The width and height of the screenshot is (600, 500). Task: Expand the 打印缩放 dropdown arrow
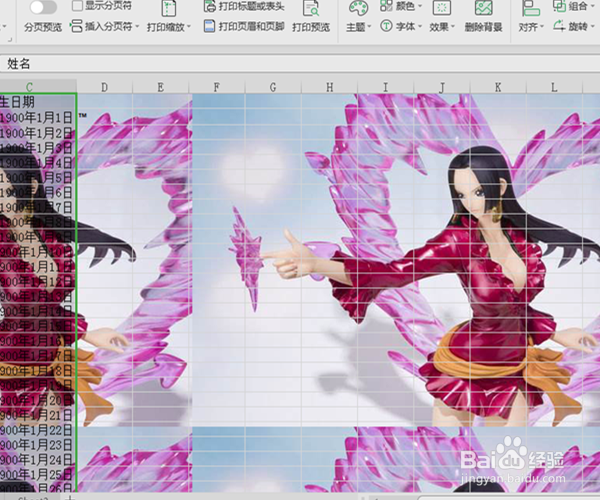[189, 27]
